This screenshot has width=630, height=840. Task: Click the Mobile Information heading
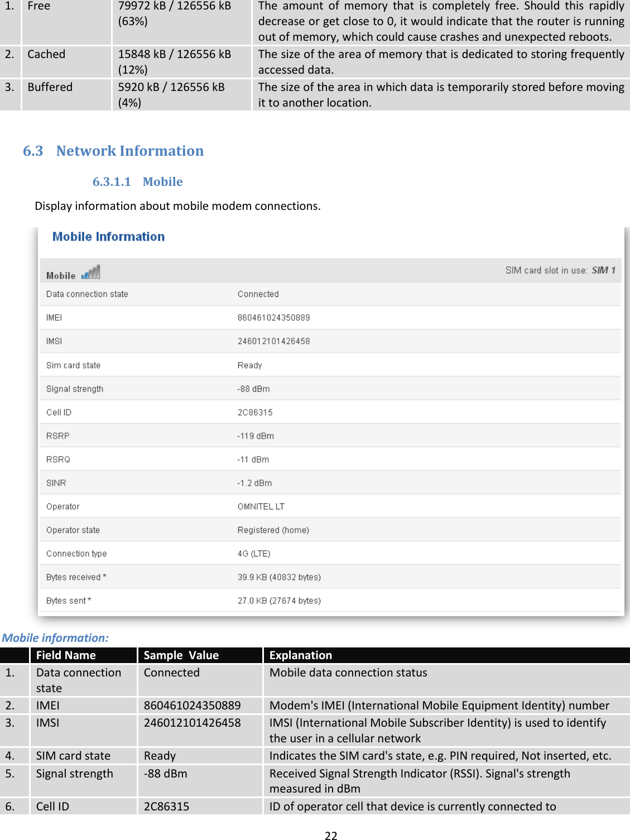[x=108, y=236]
